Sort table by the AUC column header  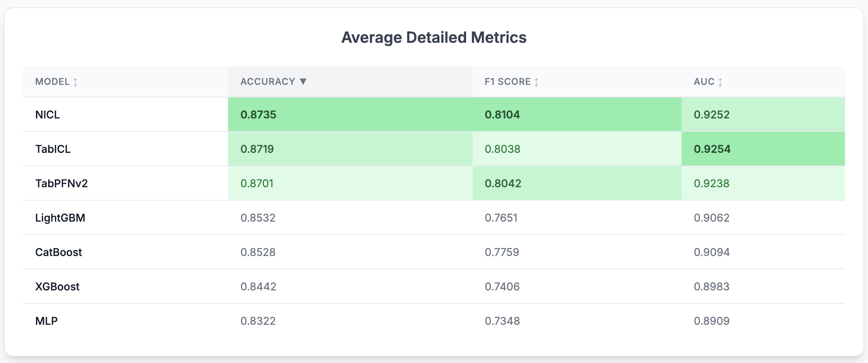[763, 82]
